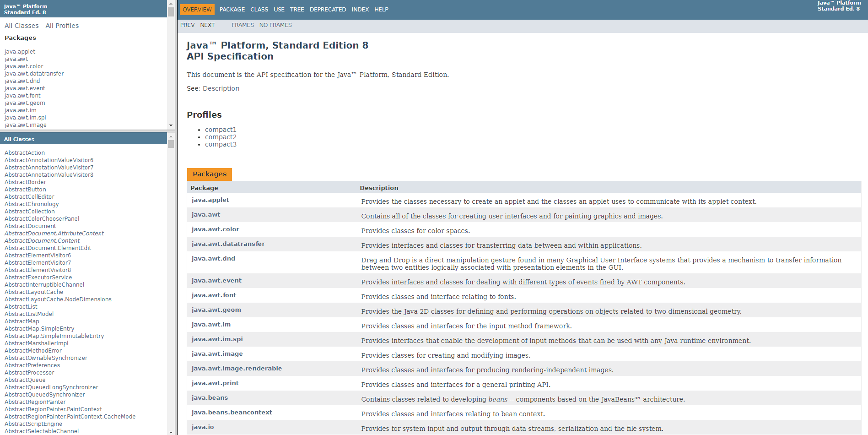The width and height of the screenshot is (868, 435).
Task: Open java.awt.print package
Action: pyautogui.click(x=215, y=383)
